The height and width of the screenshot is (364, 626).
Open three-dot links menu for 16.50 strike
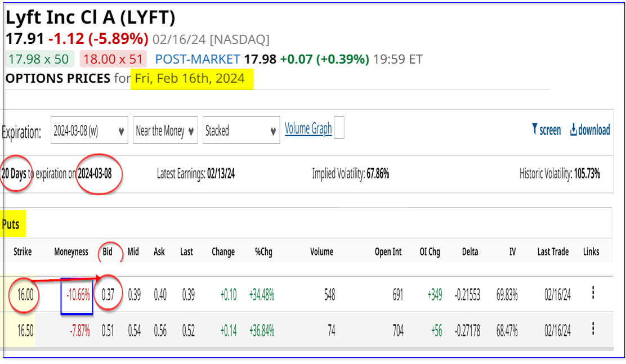click(x=592, y=328)
